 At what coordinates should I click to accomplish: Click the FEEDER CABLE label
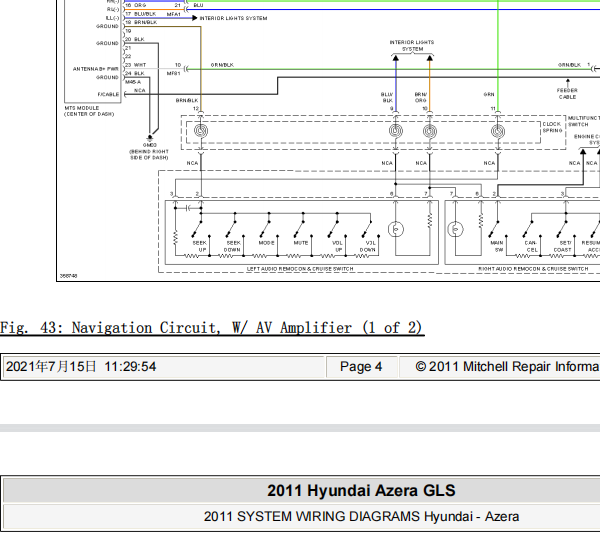567,94
